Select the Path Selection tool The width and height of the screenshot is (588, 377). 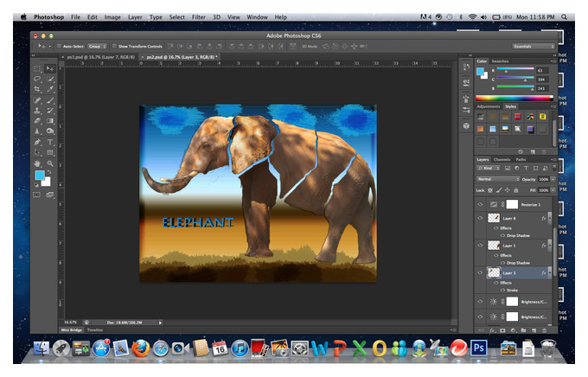pyautogui.click(x=37, y=152)
